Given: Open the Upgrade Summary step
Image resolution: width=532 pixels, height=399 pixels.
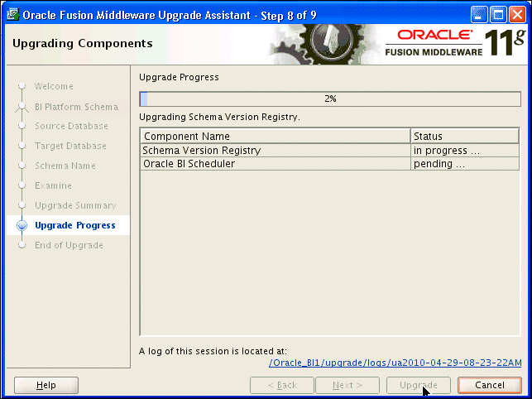Looking at the screenshot, I should click(x=75, y=205).
